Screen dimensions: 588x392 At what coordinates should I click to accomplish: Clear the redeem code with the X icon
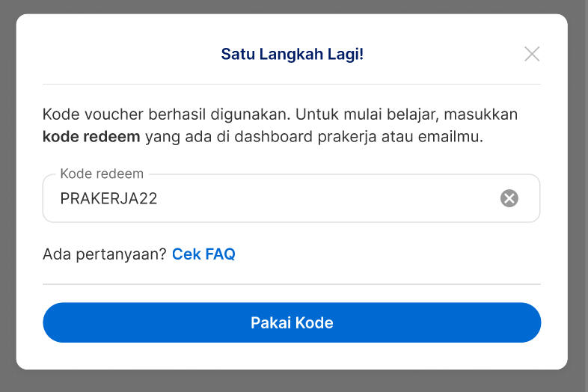coord(509,198)
